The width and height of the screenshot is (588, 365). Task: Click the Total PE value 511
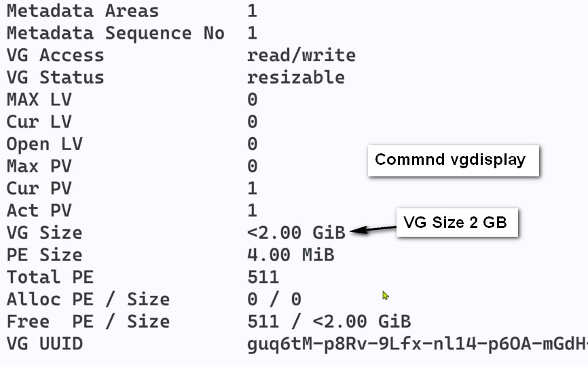point(263,277)
